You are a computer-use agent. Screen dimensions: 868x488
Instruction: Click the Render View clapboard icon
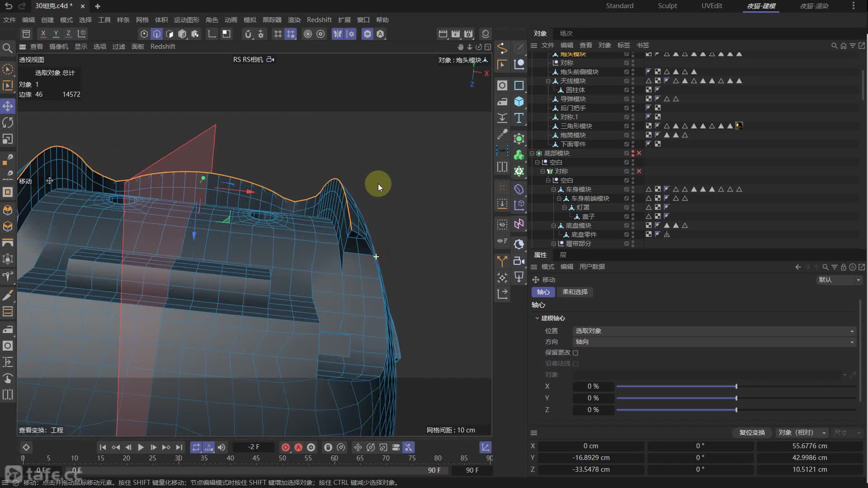(x=443, y=34)
